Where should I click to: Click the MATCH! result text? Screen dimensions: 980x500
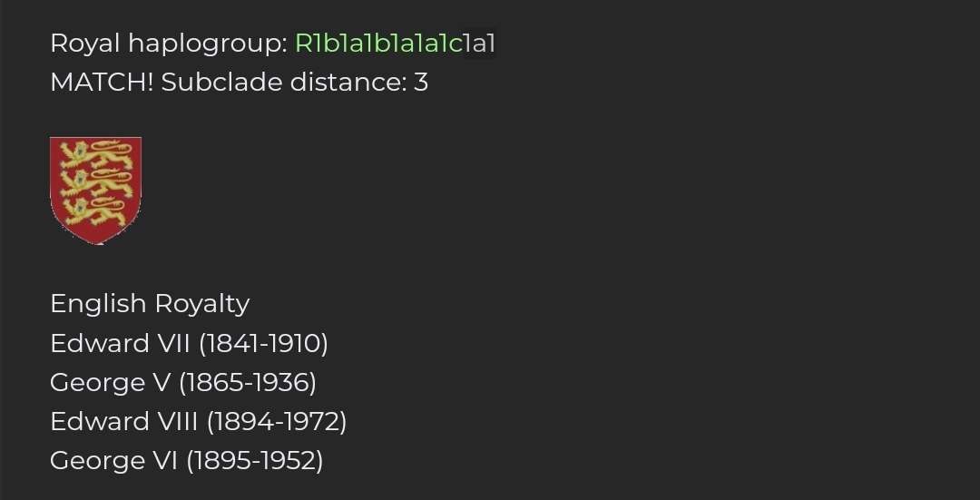(102, 83)
